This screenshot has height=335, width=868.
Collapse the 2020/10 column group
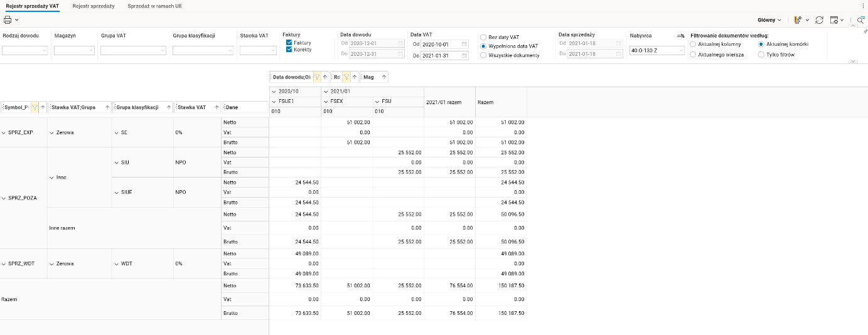point(273,92)
